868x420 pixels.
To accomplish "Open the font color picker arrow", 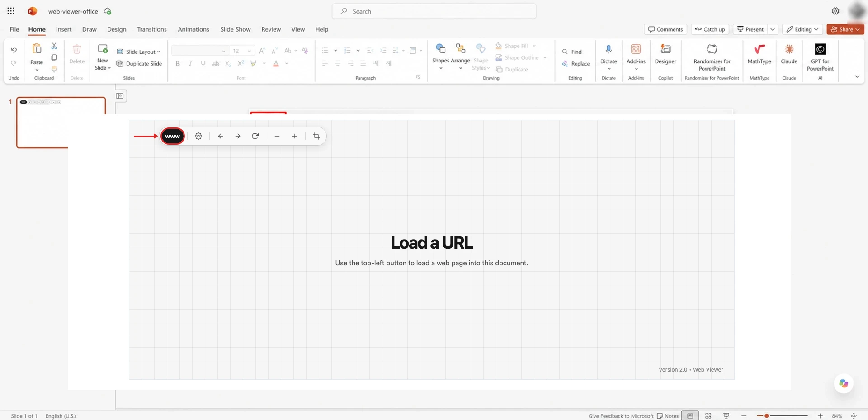I will pos(287,64).
